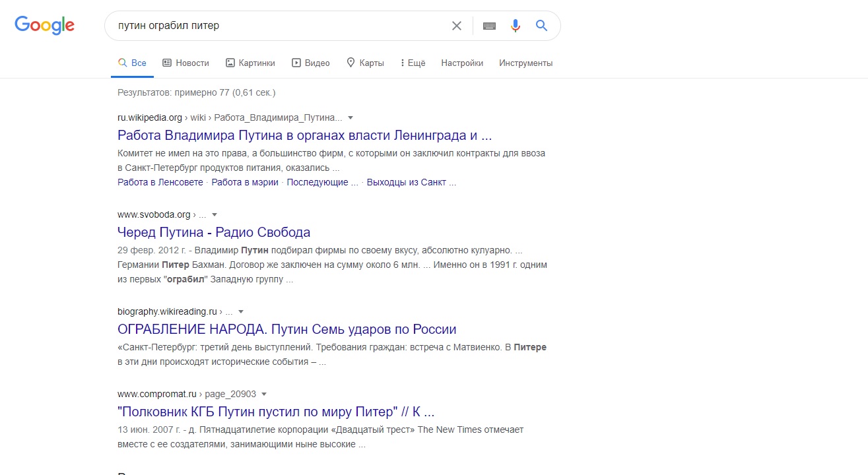Click the ru.wikipedia.org breadcrumb URL
The height and width of the screenshot is (475, 868).
click(x=230, y=118)
